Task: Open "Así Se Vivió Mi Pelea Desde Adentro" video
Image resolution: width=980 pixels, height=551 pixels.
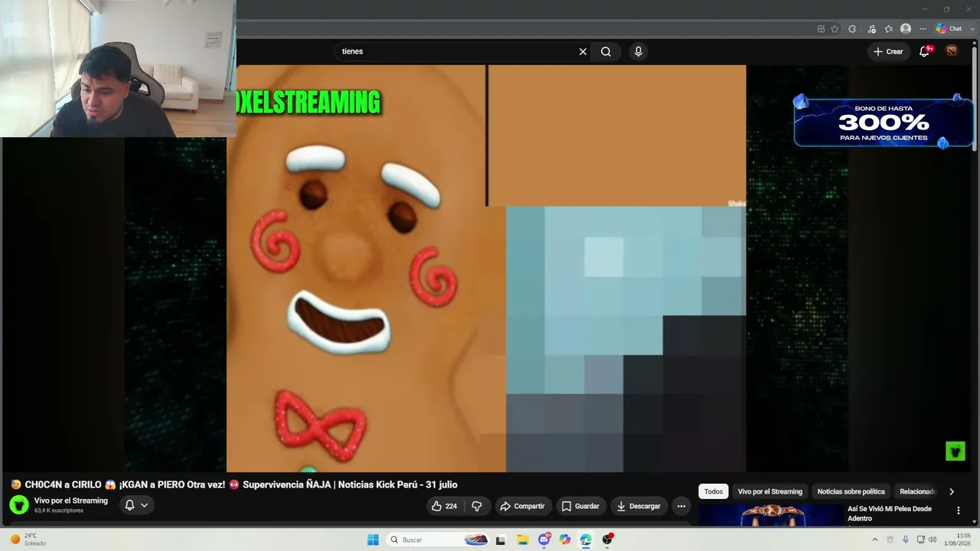Action: click(x=890, y=514)
